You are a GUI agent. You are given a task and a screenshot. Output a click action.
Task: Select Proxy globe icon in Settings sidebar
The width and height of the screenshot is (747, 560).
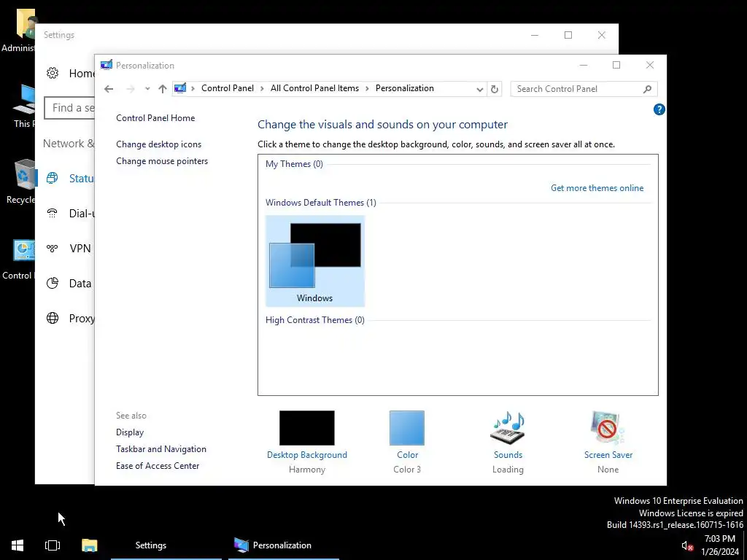point(53,318)
